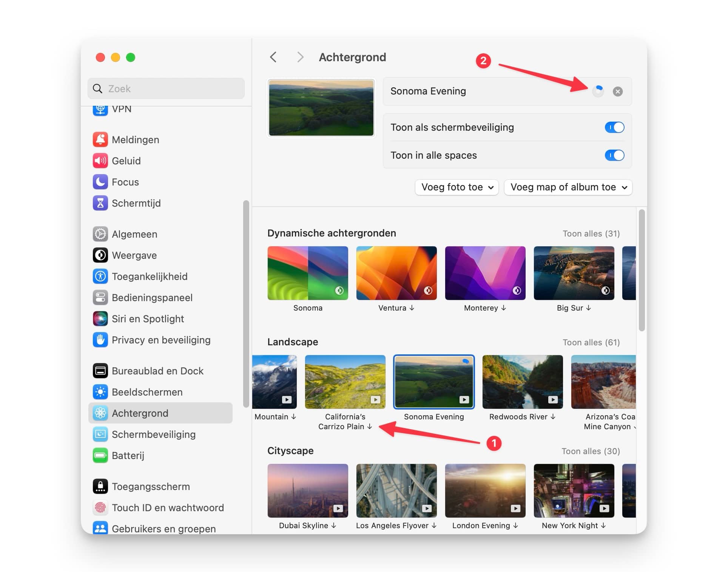This screenshot has width=728, height=572.
Task: Select the Touch ID fingerprint icon
Action: [x=100, y=508]
